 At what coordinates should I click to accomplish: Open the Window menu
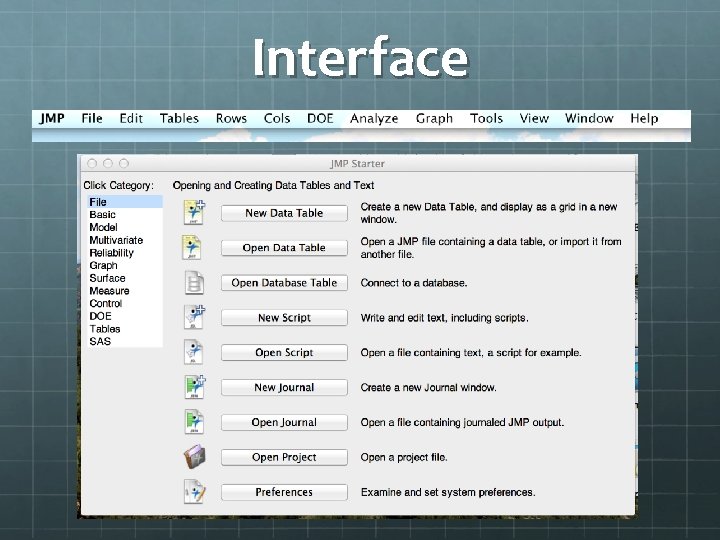click(x=589, y=118)
